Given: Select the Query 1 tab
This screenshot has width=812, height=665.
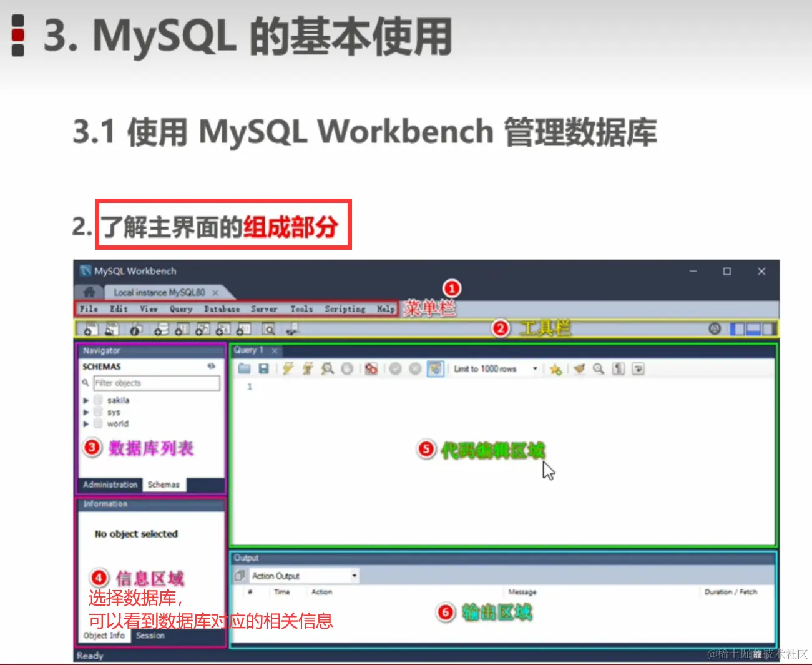Looking at the screenshot, I should click(x=248, y=350).
